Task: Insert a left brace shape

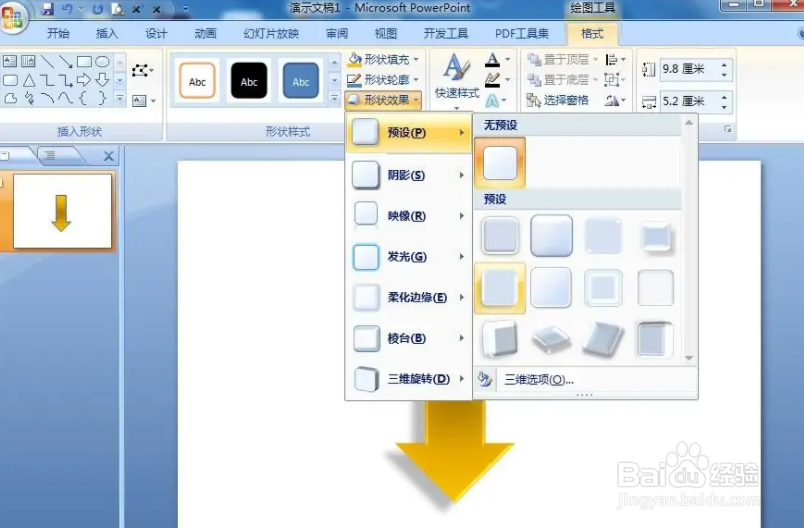Action: pyautogui.click(x=84, y=98)
